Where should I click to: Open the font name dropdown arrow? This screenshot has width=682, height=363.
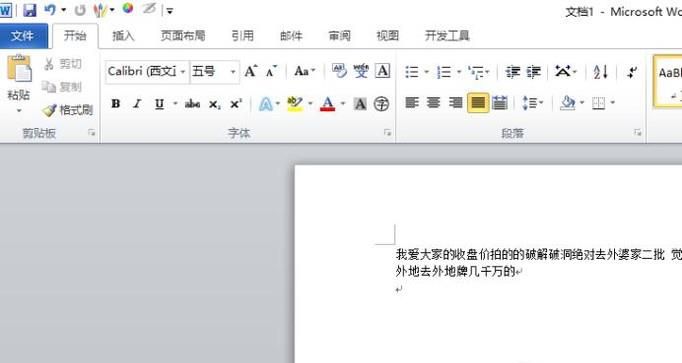point(183,72)
